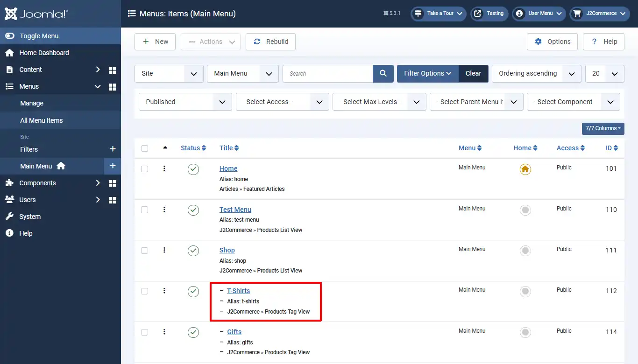Open the Select Max Levels filter
This screenshot has width=638, height=364.
click(x=379, y=102)
